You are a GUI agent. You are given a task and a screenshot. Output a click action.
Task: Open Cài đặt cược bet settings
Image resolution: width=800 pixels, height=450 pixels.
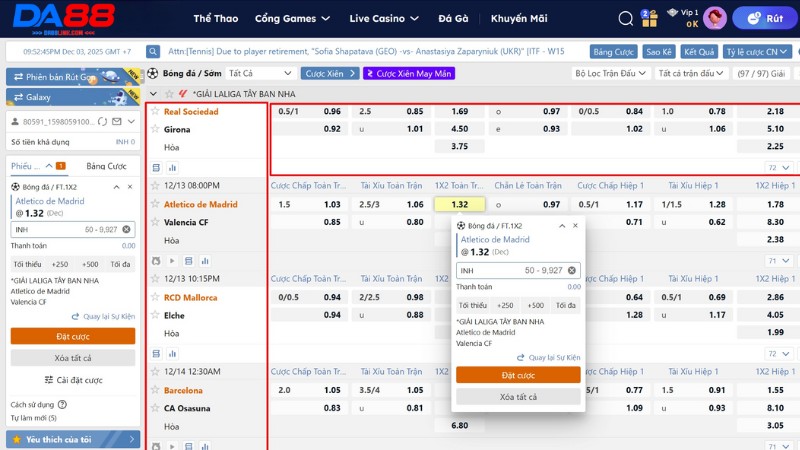(x=73, y=380)
